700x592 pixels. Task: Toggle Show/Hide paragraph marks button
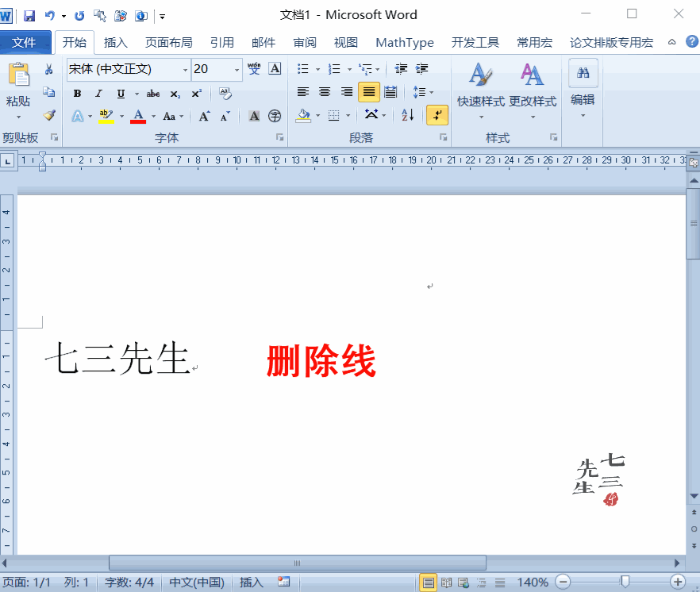pyautogui.click(x=437, y=115)
